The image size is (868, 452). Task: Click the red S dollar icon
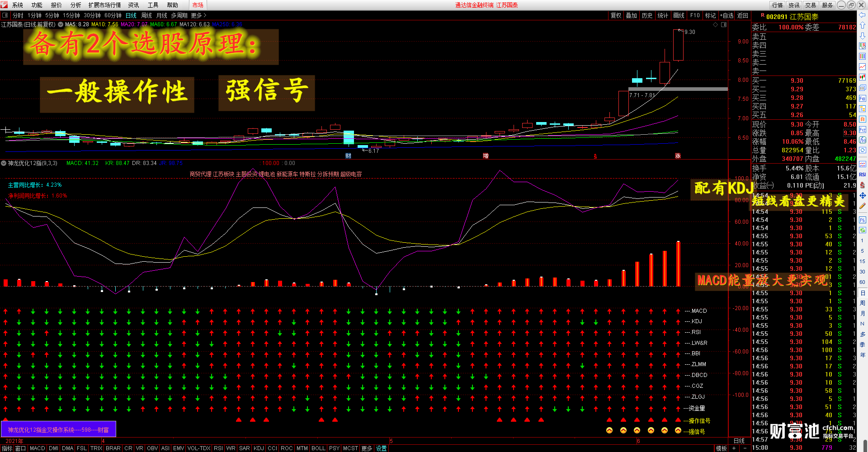click(862, 185)
